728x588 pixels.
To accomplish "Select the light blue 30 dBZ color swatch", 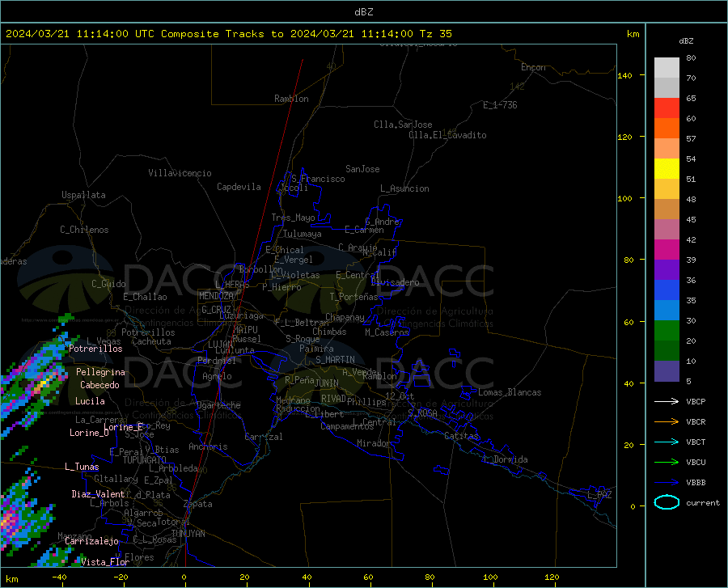I will pyautogui.click(x=667, y=311).
